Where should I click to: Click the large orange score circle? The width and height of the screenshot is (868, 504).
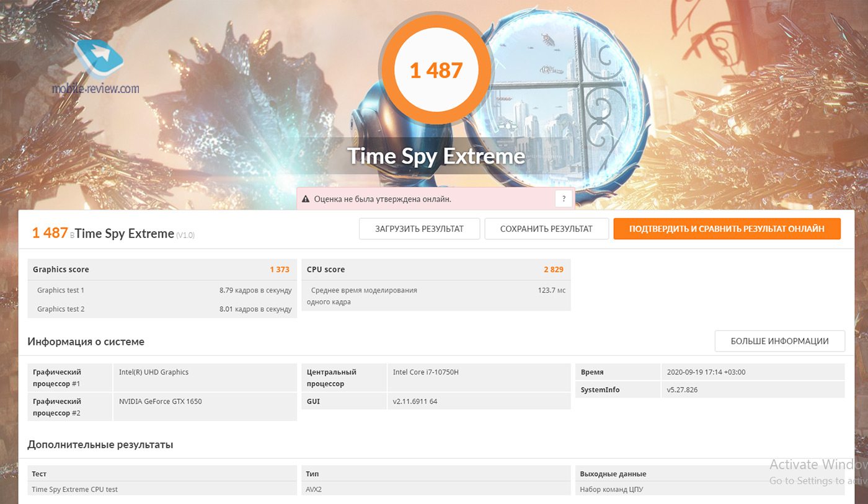[436, 70]
